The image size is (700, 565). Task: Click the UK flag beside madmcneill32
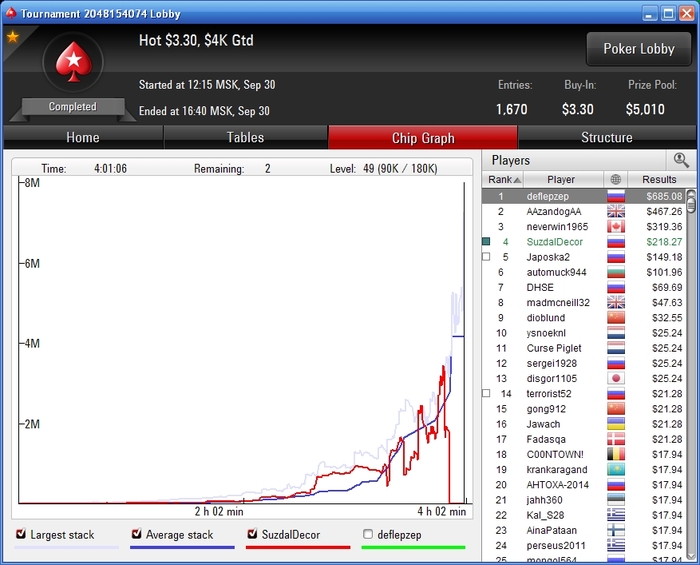pyautogui.click(x=616, y=303)
